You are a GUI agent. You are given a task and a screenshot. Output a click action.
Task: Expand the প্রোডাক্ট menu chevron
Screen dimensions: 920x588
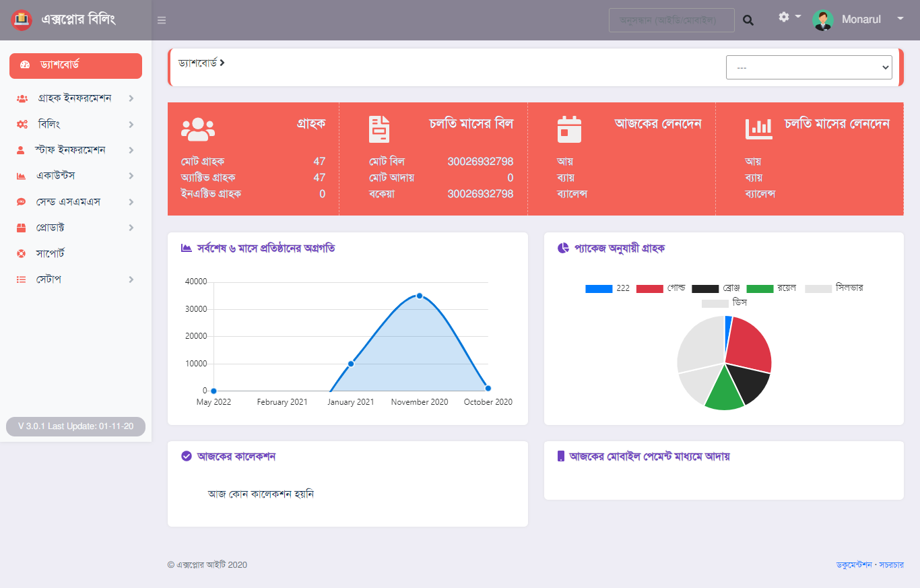(x=131, y=228)
